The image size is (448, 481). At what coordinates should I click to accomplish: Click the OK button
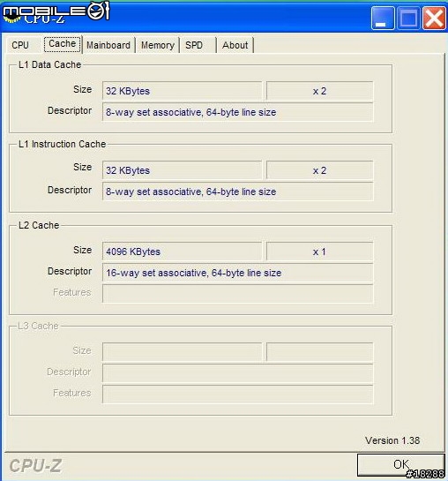click(x=400, y=465)
